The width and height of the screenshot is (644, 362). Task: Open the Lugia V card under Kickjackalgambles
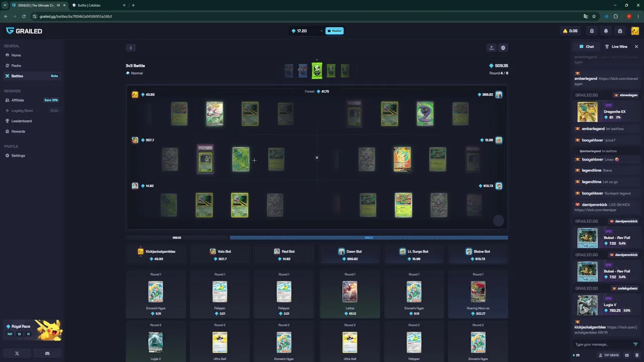click(155, 342)
